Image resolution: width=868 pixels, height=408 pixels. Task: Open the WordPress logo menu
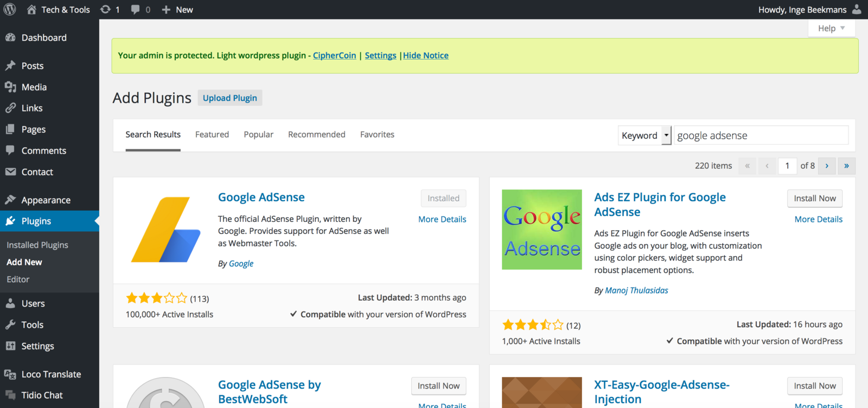[x=10, y=9]
